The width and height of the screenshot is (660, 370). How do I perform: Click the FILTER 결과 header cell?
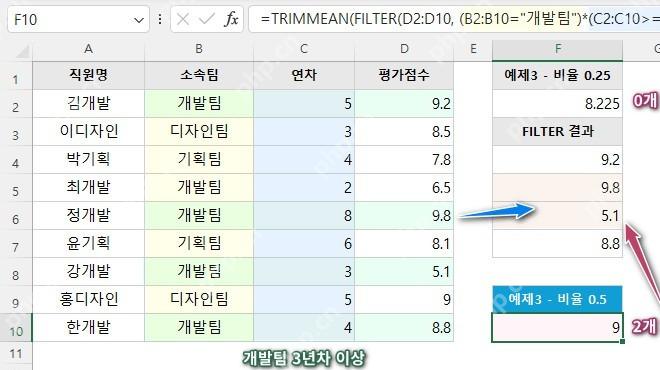coord(558,131)
